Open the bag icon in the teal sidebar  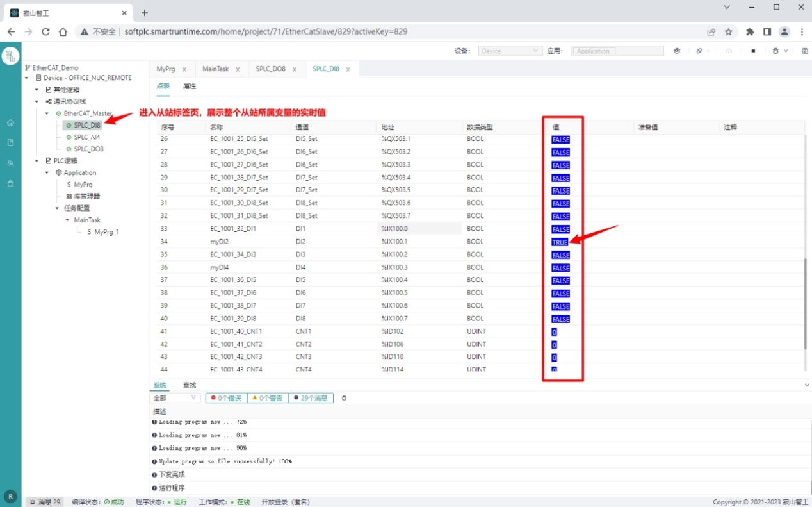[x=10, y=183]
